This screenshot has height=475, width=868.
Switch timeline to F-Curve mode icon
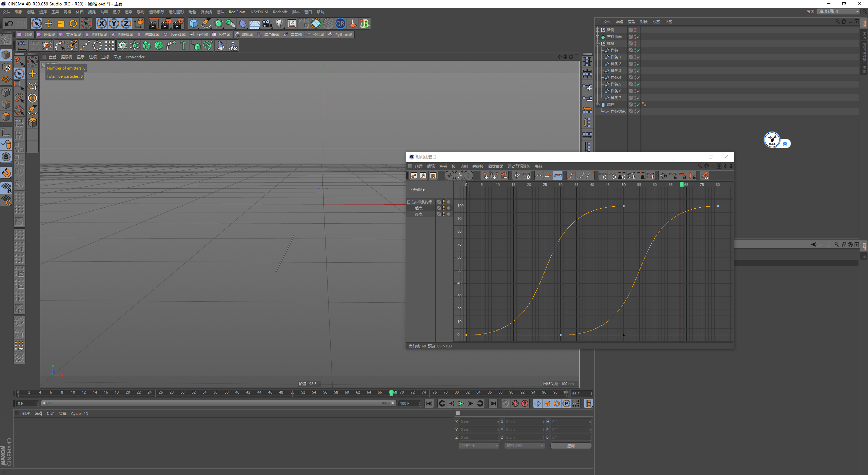[x=423, y=175]
